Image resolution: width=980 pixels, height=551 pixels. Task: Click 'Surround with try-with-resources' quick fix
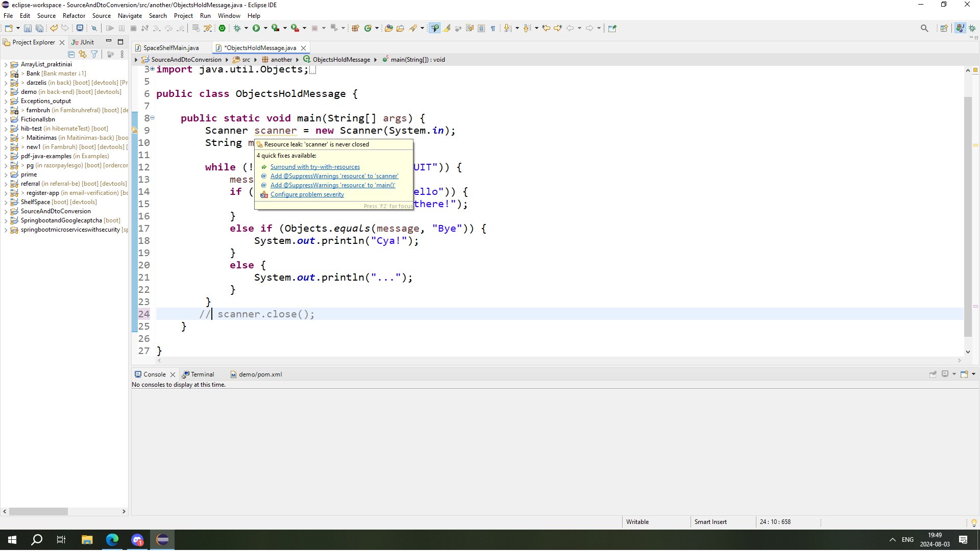pos(315,167)
